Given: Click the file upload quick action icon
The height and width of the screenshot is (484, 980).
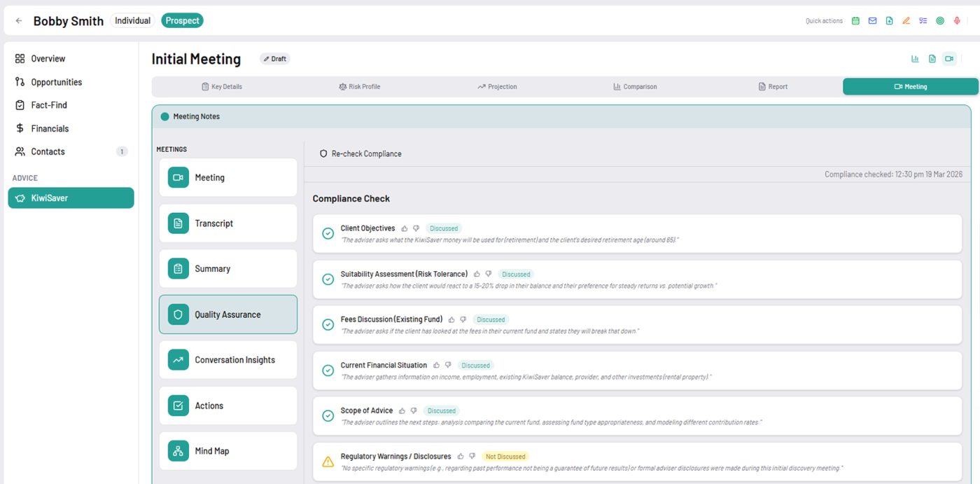Looking at the screenshot, I should pyautogui.click(x=889, y=20).
